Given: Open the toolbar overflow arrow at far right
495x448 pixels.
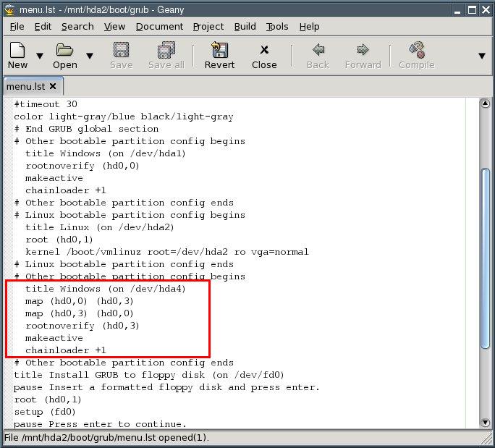Looking at the screenshot, I should click(x=482, y=56).
